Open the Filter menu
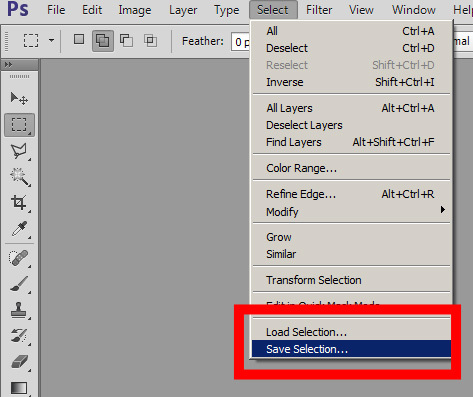473x397 pixels. point(319,10)
